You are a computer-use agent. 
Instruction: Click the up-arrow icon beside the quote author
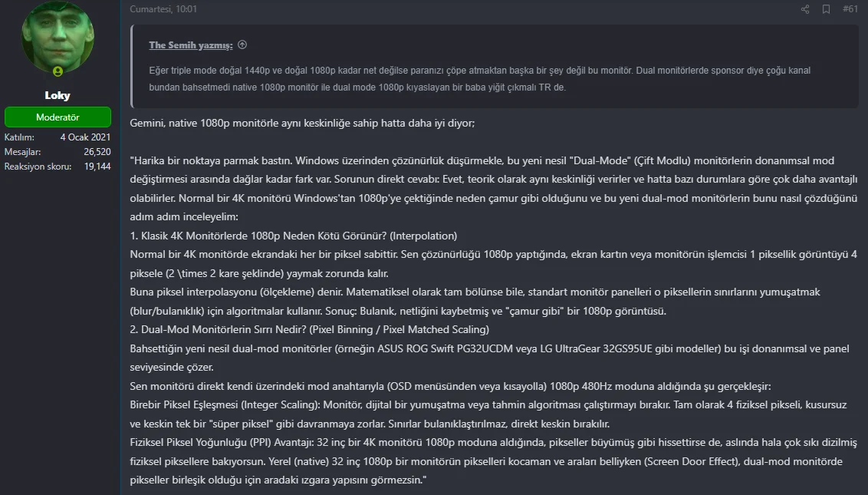coord(242,45)
